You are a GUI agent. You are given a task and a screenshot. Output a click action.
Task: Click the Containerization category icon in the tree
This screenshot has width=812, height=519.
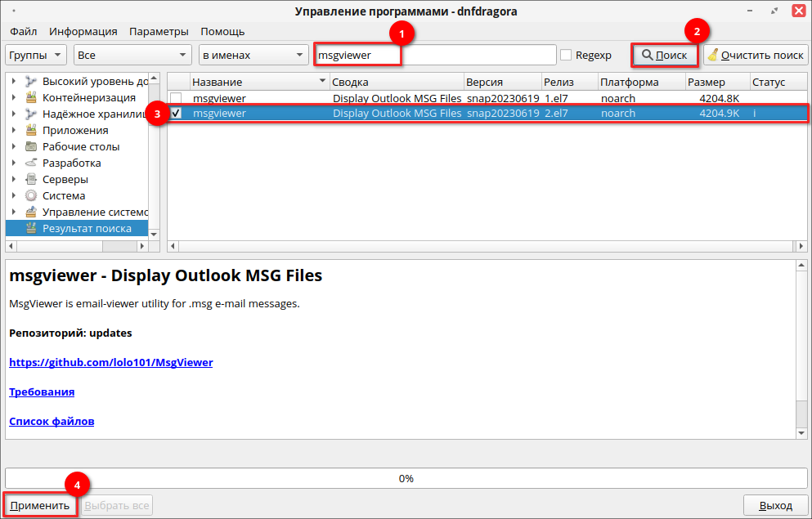31,97
